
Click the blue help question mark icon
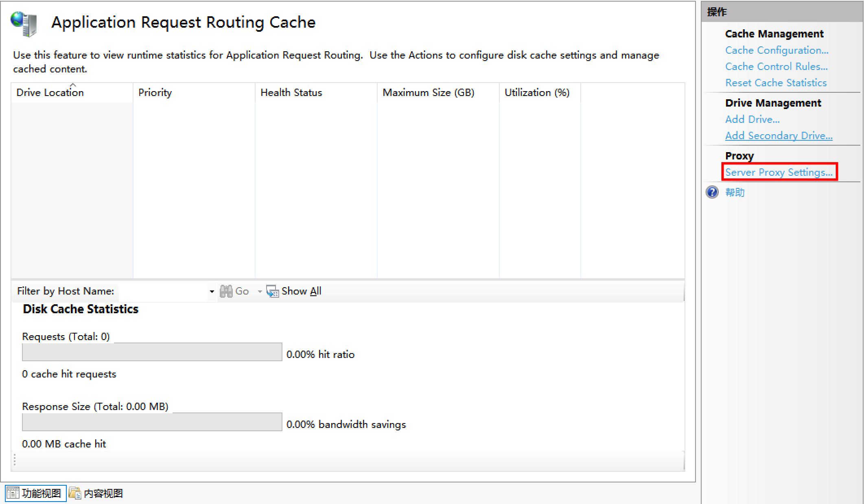[712, 192]
